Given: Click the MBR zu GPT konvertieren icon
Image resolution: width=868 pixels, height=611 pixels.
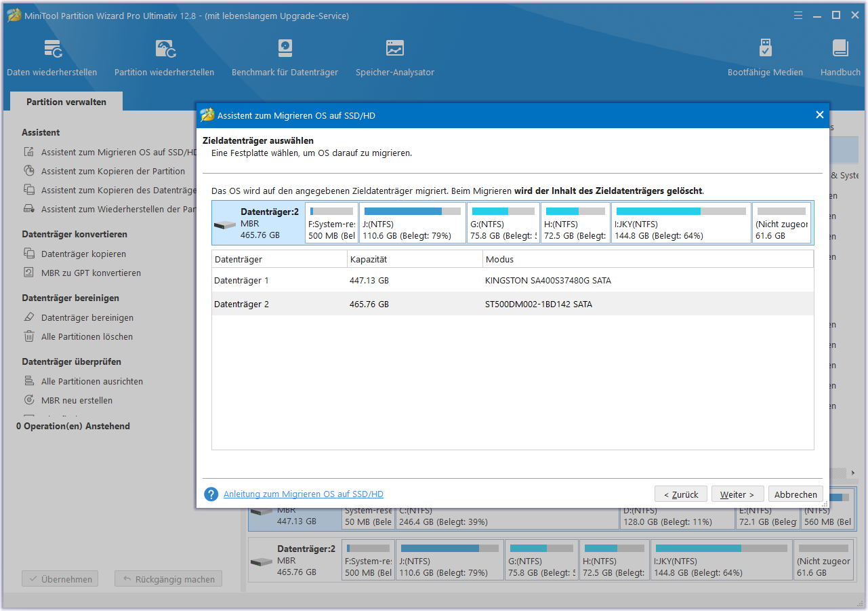Looking at the screenshot, I should (29, 273).
